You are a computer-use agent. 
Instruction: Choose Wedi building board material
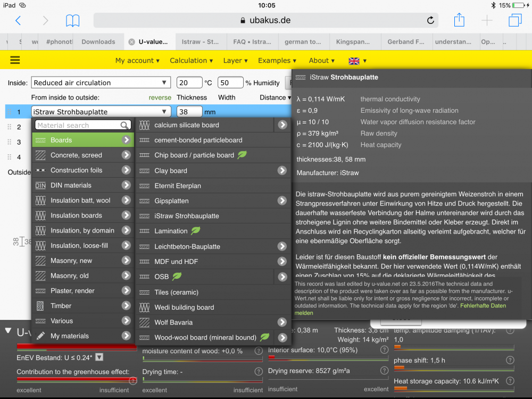pos(213,307)
